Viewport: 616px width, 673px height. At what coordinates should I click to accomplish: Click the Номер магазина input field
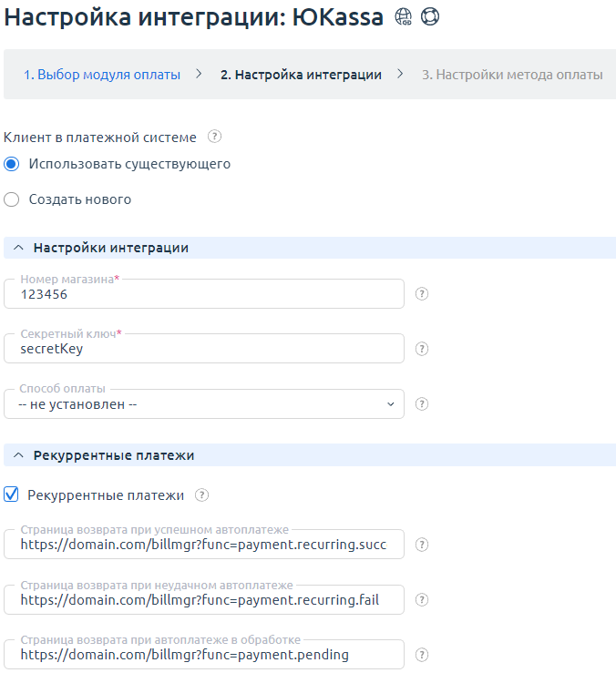[204, 295]
